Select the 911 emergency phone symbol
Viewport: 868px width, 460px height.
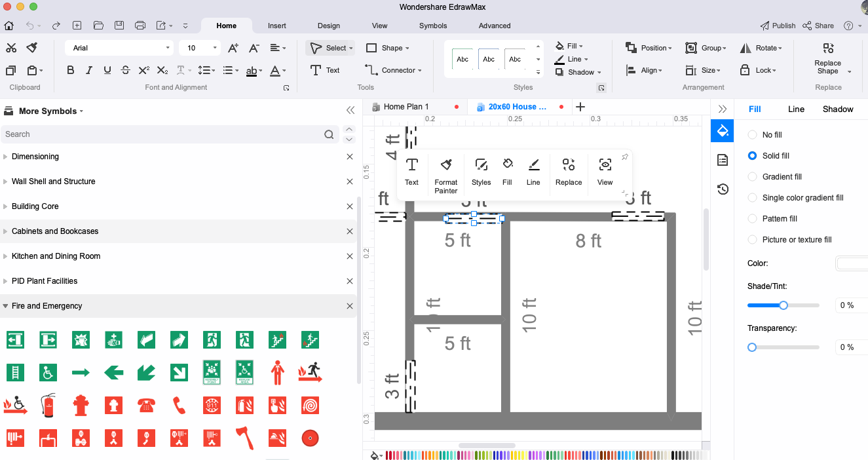212,405
